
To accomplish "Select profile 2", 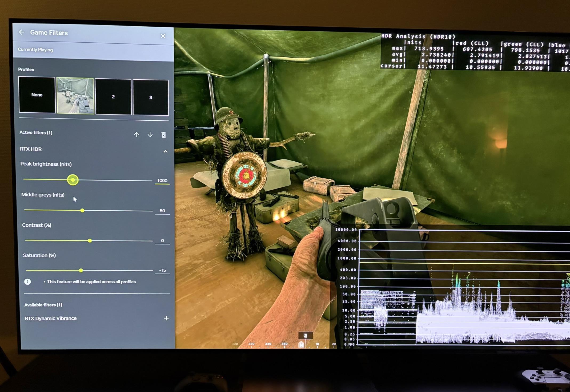I will click(113, 97).
